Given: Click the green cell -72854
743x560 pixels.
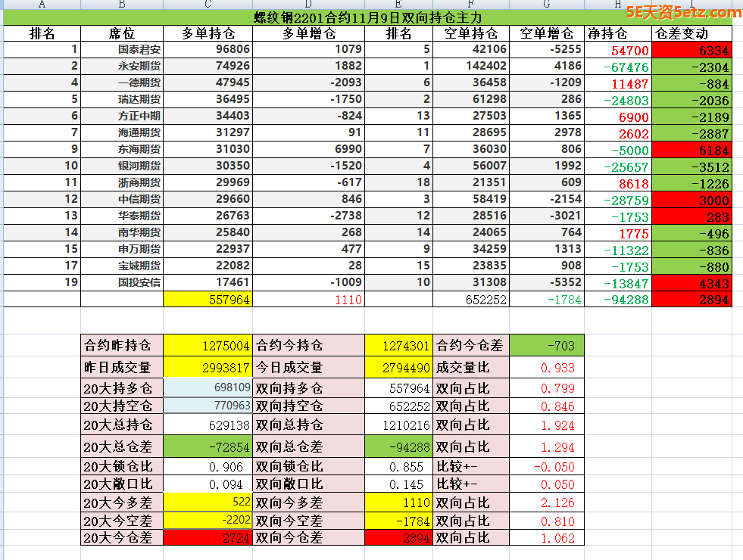Looking at the screenshot, I should coord(208,446).
